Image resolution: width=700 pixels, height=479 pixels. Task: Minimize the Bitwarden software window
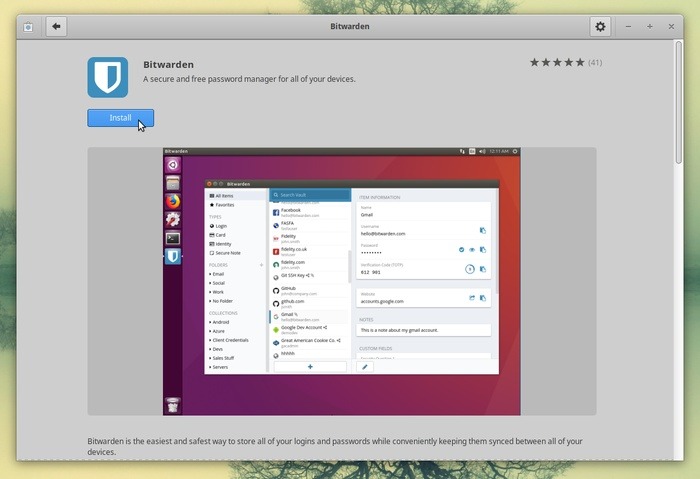point(628,27)
